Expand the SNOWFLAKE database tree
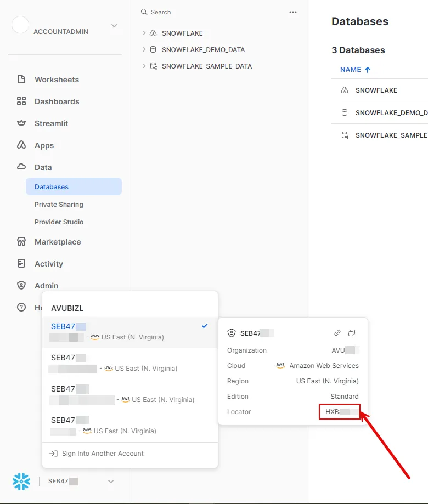 (x=144, y=33)
